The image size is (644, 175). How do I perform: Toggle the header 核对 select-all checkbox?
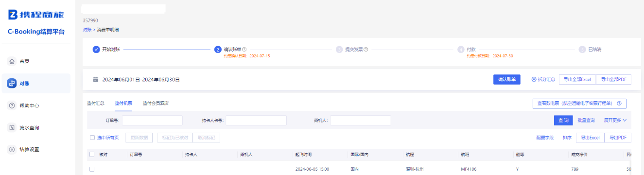coord(92,155)
